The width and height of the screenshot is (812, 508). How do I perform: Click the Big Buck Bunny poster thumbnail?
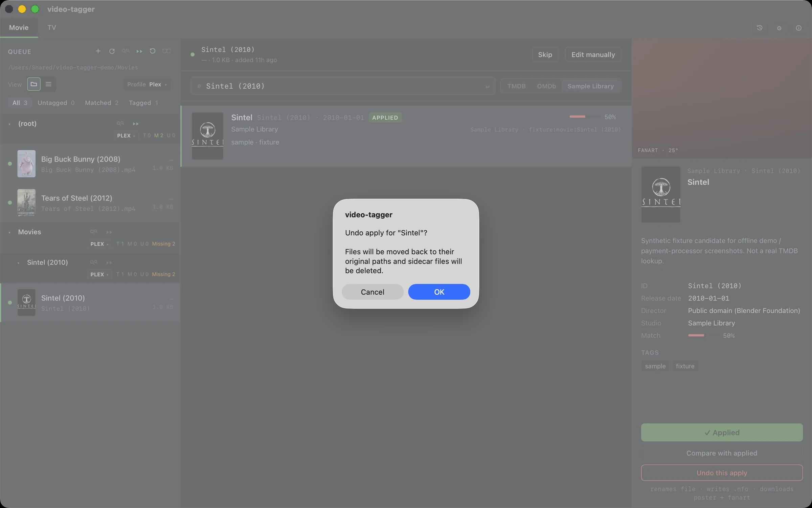pyautogui.click(x=26, y=164)
